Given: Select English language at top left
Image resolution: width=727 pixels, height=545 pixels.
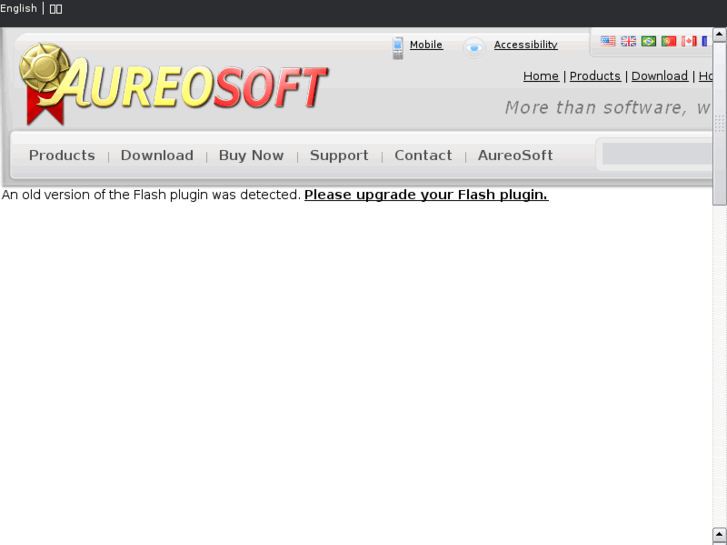Looking at the screenshot, I should [19, 8].
